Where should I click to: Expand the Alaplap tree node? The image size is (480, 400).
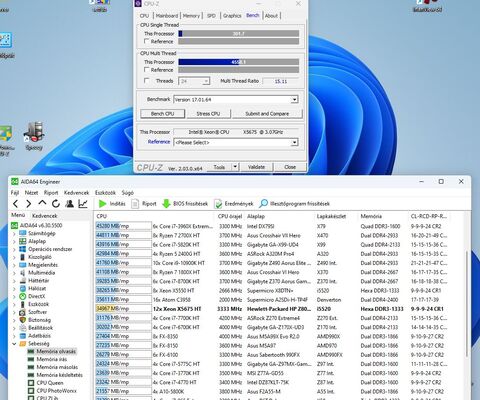pos(14,241)
